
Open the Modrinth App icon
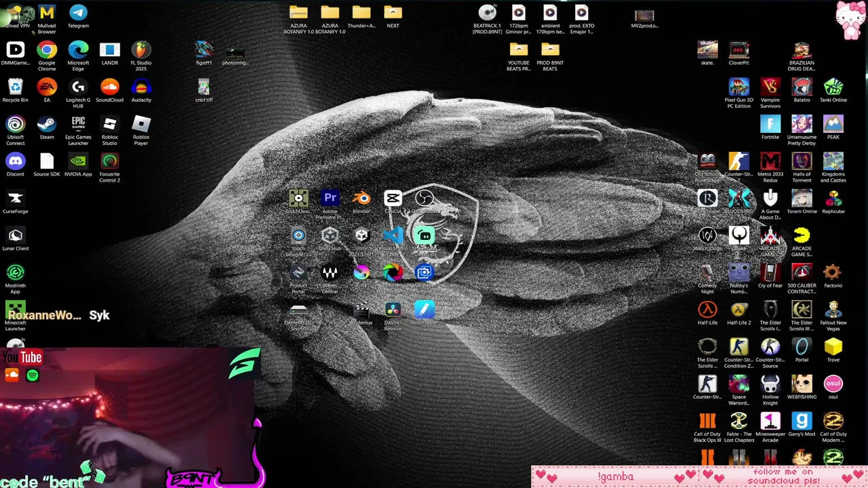[15, 272]
